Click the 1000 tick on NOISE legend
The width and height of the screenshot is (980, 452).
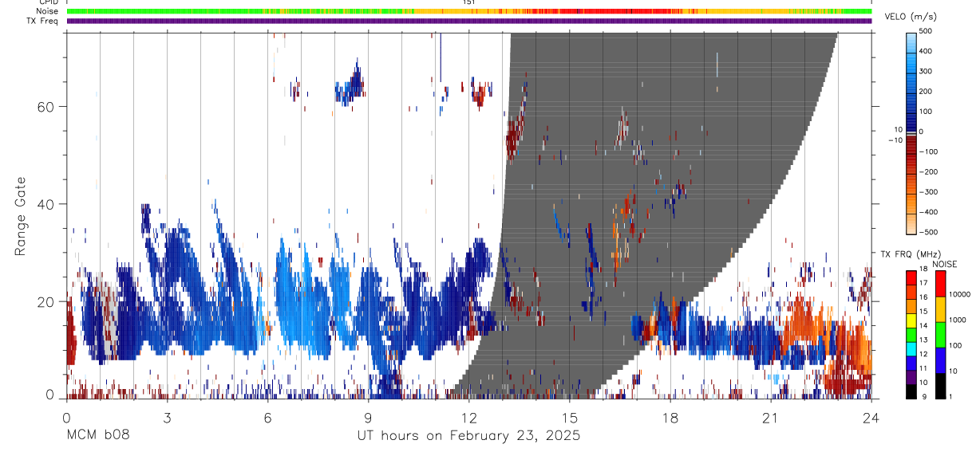[958, 320]
